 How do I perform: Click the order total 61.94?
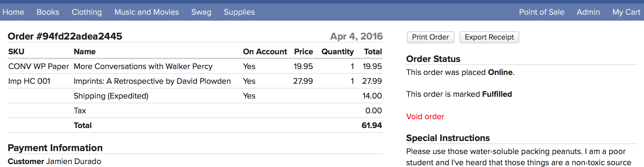point(372,125)
